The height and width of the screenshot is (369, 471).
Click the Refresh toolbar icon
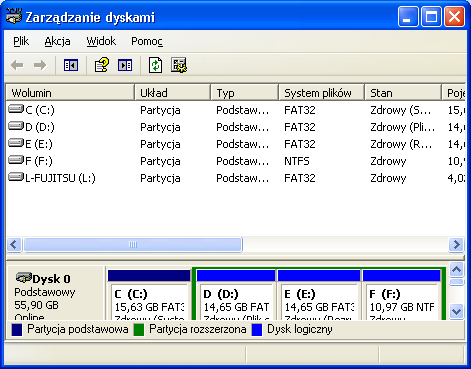coord(155,65)
